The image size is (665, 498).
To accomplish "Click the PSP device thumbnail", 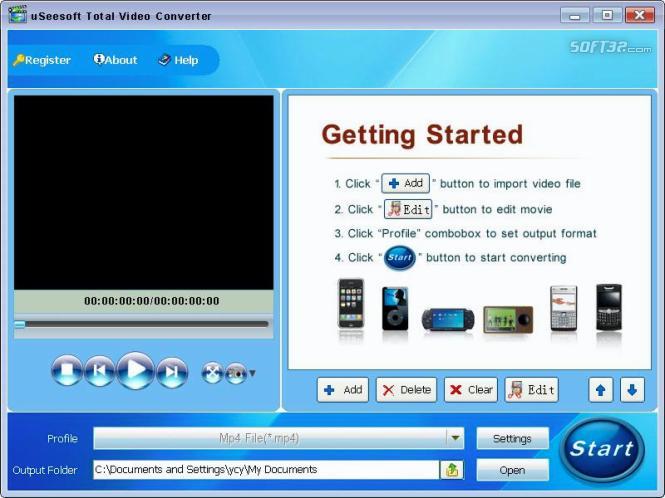I will tap(448, 320).
